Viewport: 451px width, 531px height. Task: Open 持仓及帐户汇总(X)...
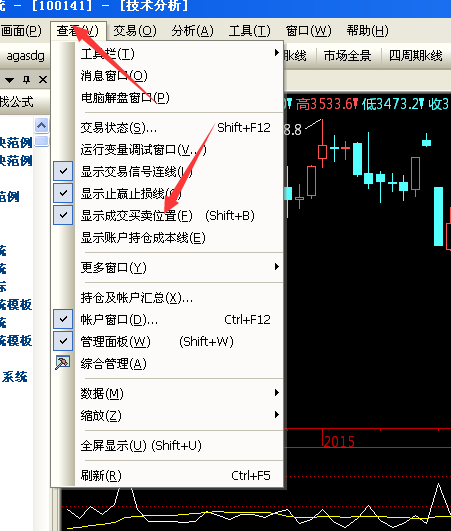pos(179,298)
